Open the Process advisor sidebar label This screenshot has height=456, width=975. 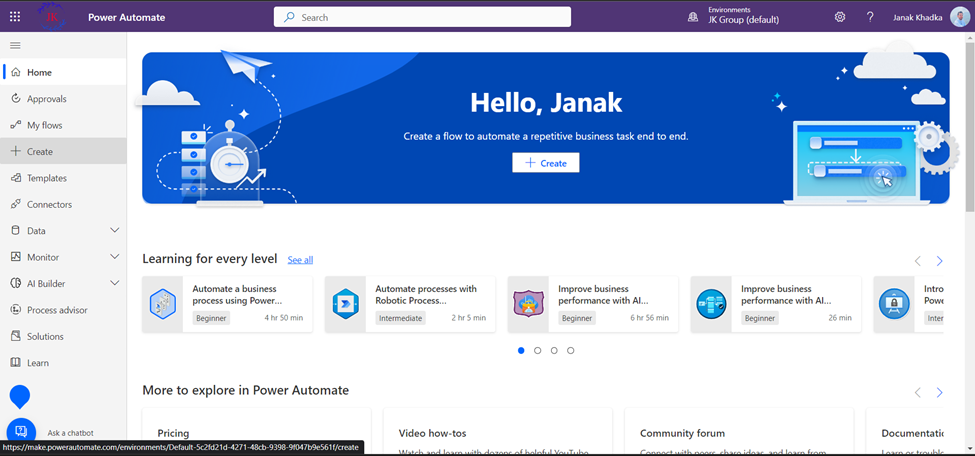(x=57, y=310)
